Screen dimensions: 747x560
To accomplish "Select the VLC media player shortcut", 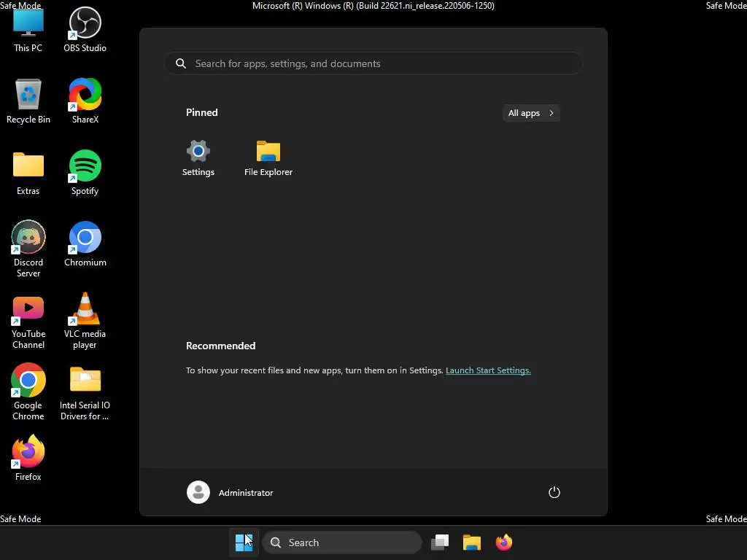I will point(85,321).
